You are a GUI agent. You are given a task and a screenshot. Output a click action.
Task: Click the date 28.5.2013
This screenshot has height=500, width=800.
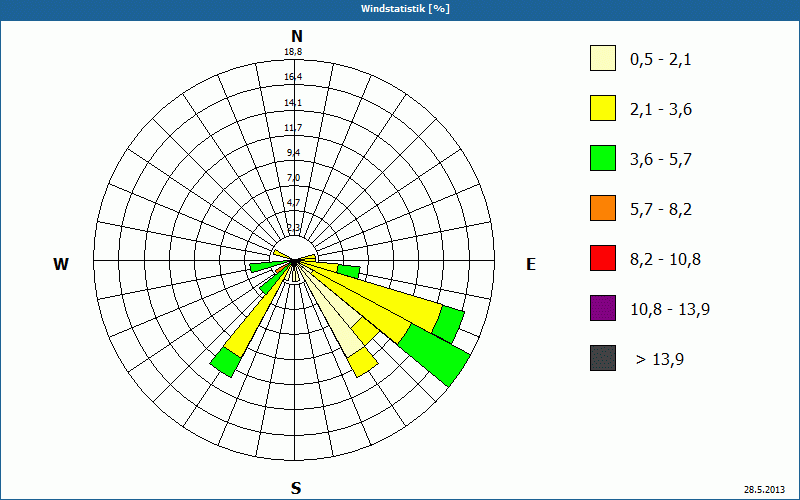pyautogui.click(x=764, y=489)
